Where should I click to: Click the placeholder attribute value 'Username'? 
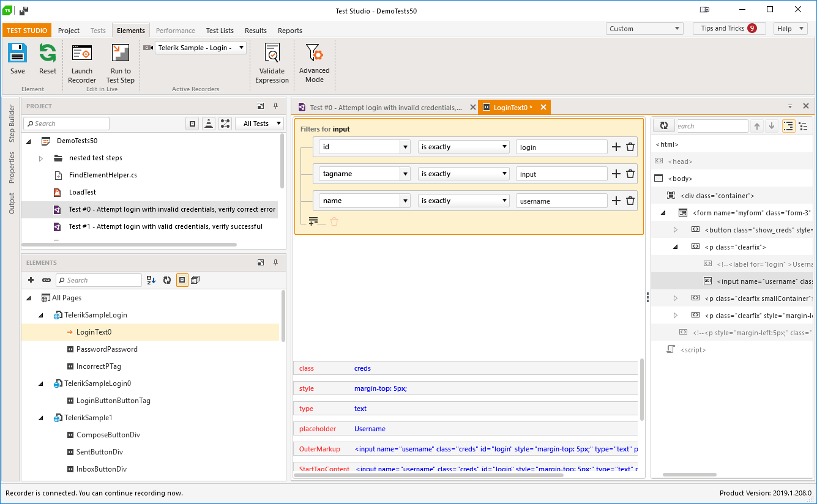pyautogui.click(x=370, y=429)
